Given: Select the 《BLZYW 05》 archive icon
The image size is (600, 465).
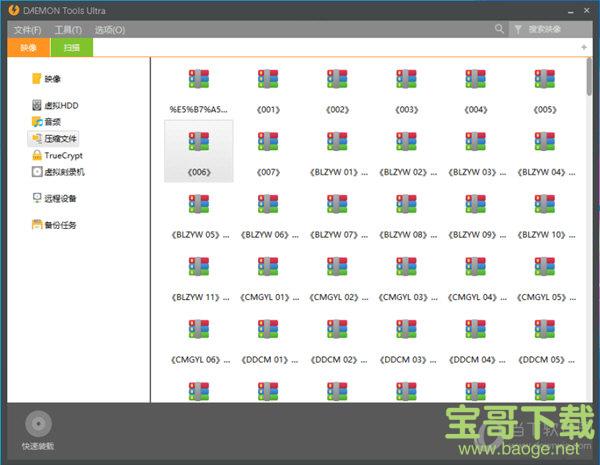Looking at the screenshot, I should point(199,204).
